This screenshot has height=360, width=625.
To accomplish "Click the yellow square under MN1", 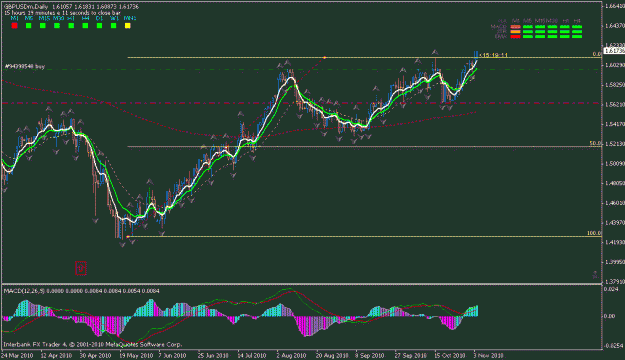I will (128, 26).
